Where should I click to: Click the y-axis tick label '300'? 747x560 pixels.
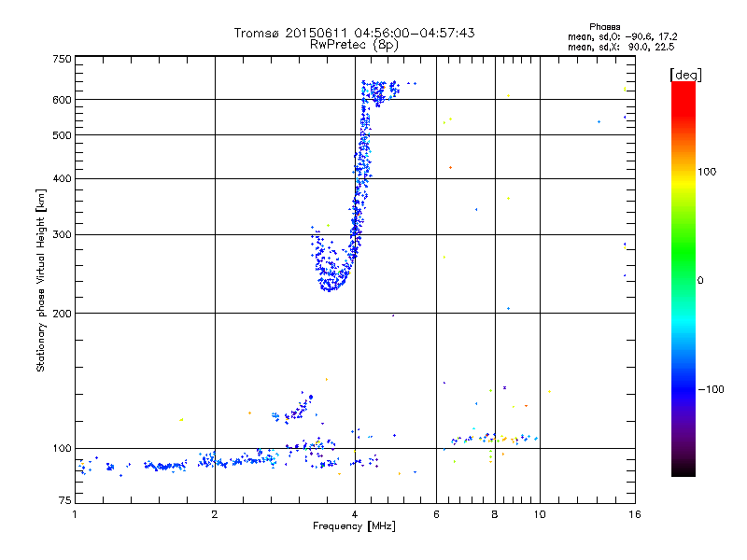pos(63,235)
